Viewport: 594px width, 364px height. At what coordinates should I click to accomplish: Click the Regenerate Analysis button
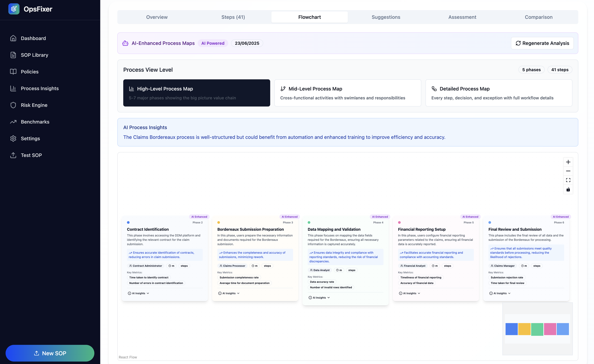[x=542, y=43]
